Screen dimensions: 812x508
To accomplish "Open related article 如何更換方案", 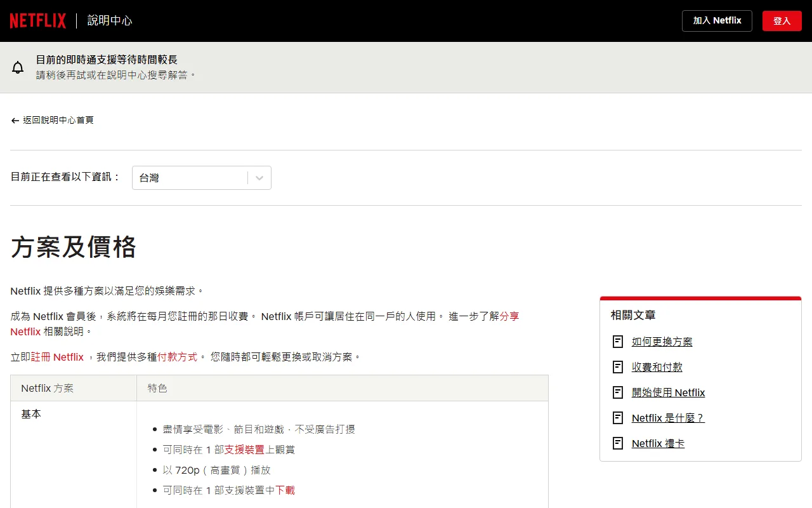I will [x=662, y=342].
